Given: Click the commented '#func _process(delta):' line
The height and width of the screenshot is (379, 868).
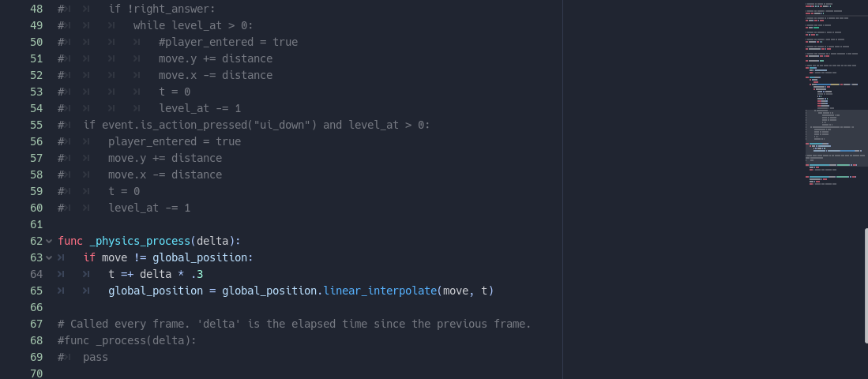Looking at the screenshot, I should [x=127, y=341].
